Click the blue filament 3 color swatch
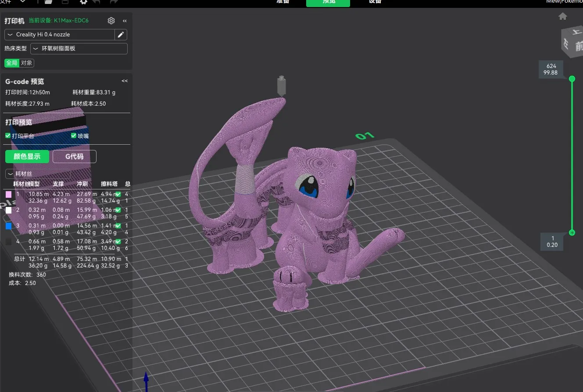 click(8, 226)
